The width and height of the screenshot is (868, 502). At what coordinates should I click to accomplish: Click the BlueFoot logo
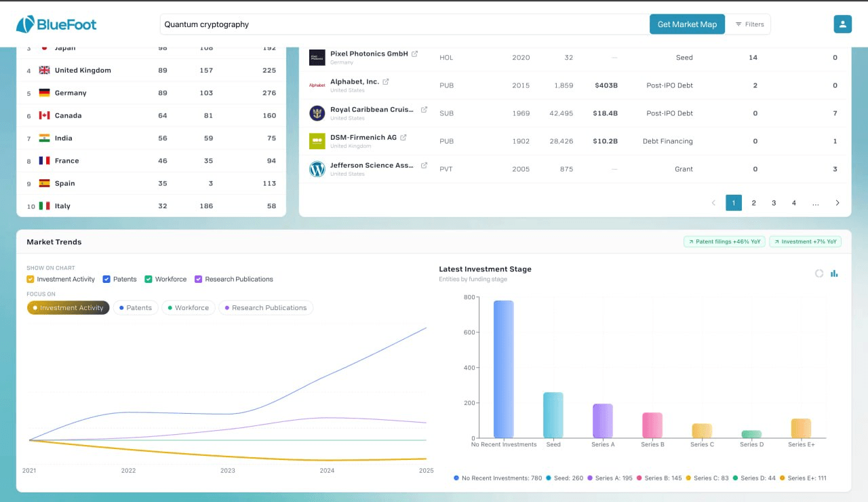(x=56, y=24)
